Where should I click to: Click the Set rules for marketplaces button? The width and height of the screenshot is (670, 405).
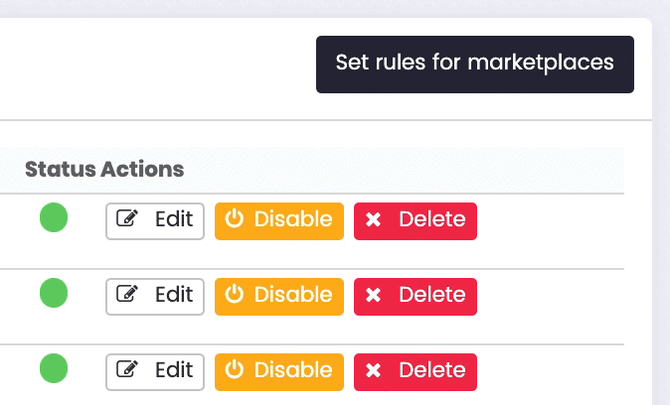click(x=475, y=64)
